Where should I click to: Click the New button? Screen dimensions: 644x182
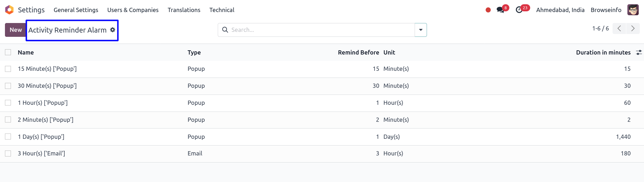pyautogui.click(x=16, y=30)
